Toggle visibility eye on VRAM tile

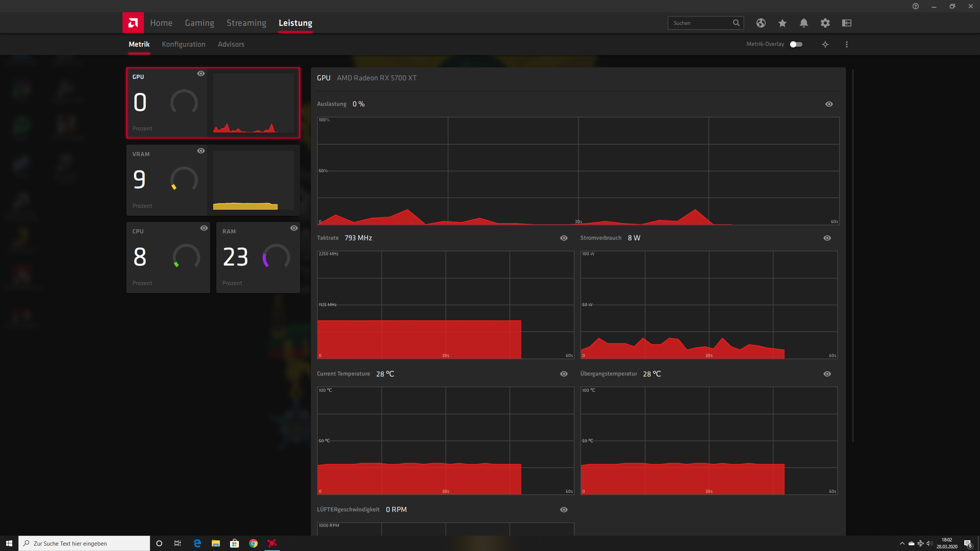coord(201,151)
